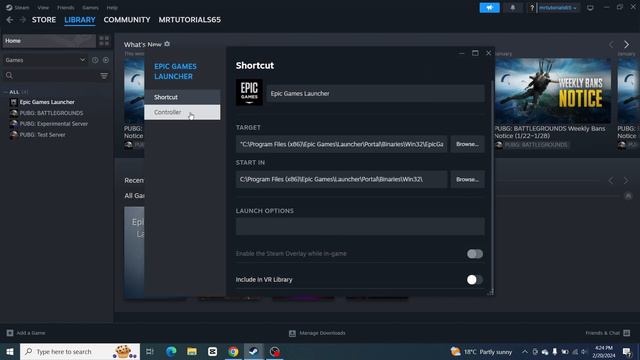The width and height of the screenshot is (640, 360).
Task: Select PUBG: Experimental Server in list
Action: pyautogui.click(x=53, y=124)
